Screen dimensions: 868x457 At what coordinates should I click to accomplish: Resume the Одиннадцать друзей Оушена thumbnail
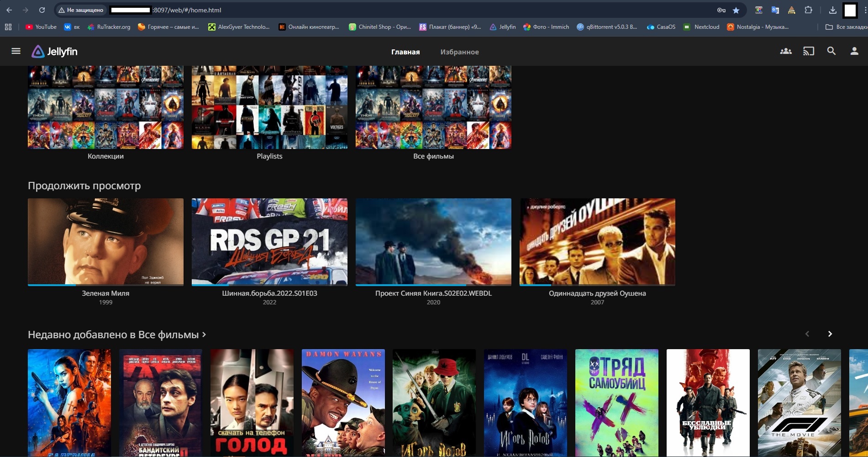tap(597, 241)
